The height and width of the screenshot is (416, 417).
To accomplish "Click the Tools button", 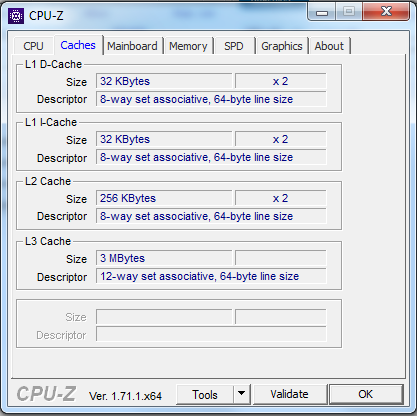I will 205,394.
